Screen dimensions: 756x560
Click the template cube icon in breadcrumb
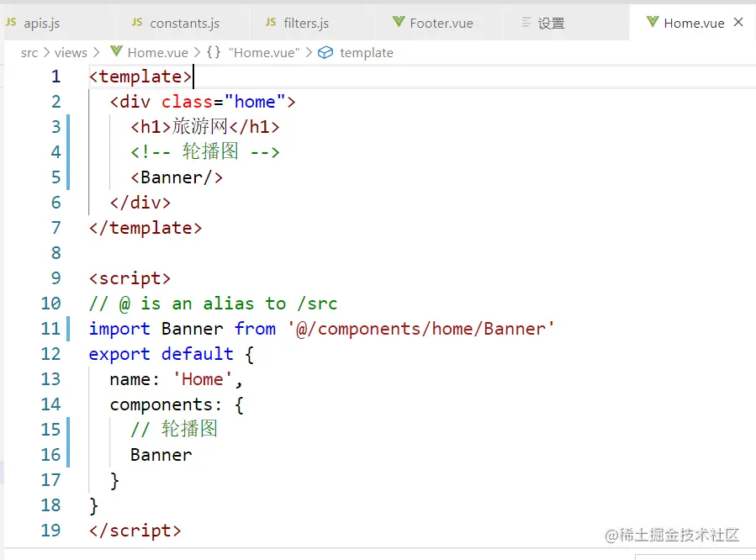(325, 52)
